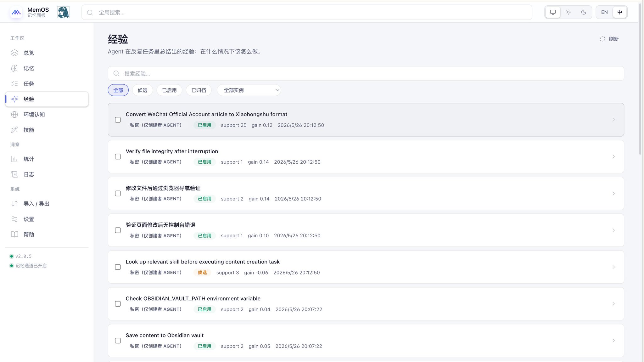Check the Look up relevant skill checkbox
This screenshot has width=644, height=362.
[x=118, y=267]
